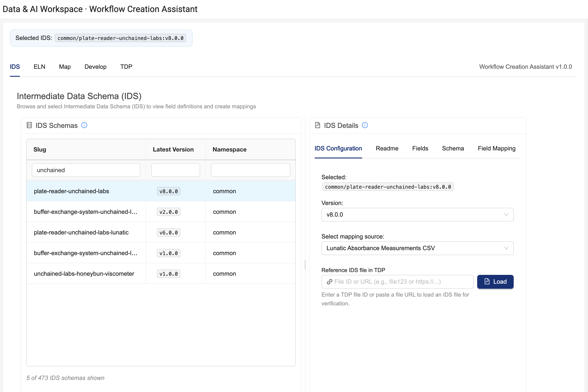Open the Version dropdown showing v8.0.0

tap(417, 214)
